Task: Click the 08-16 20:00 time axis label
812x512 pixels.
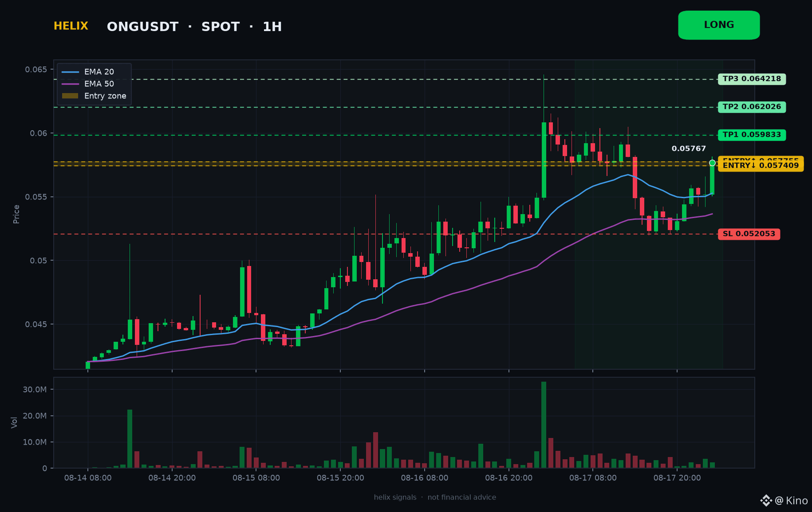Action: point(508,478)
